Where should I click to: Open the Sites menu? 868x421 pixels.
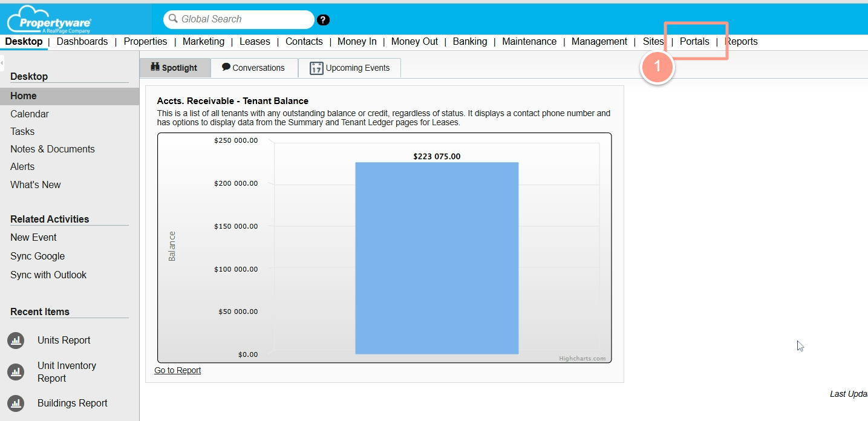tap(653, 42)
